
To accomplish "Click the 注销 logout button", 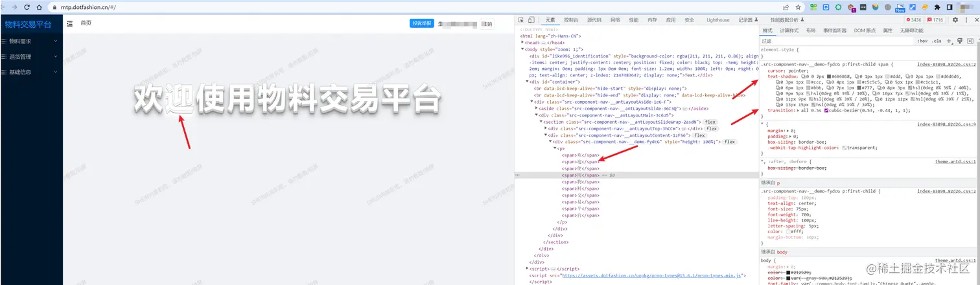I will (x=487, y=24).
